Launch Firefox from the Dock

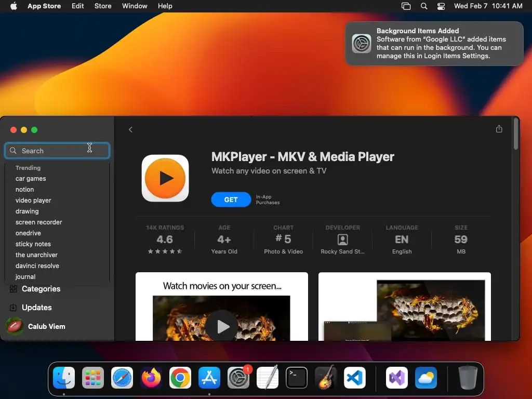[x=151, y=378]
